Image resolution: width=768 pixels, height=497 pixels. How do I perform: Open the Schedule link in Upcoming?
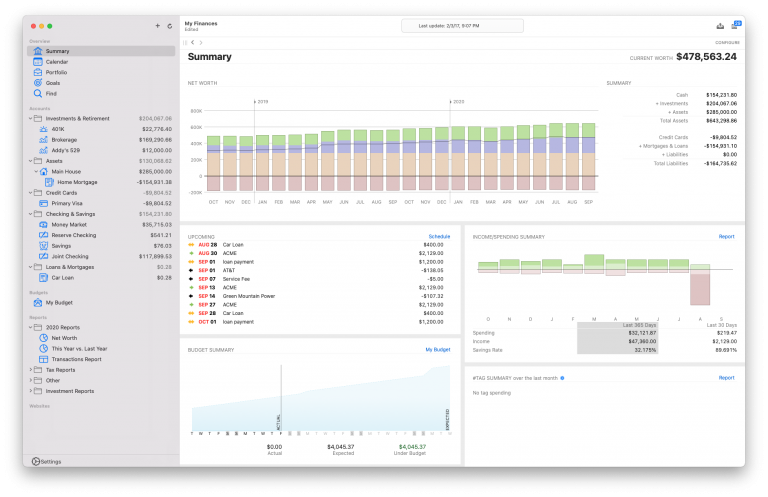(439, 237)
